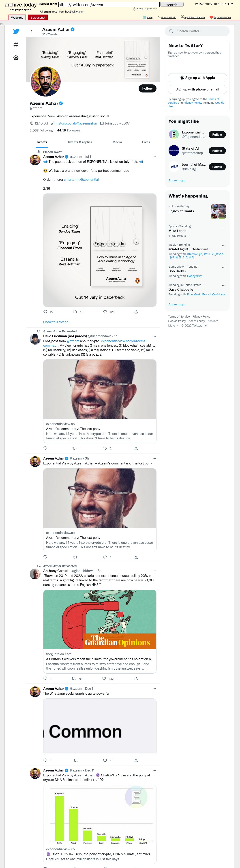Viewport: 240px width, 868px height.
Task: Click the Twitter bird home icon
Action: (16, 31)
